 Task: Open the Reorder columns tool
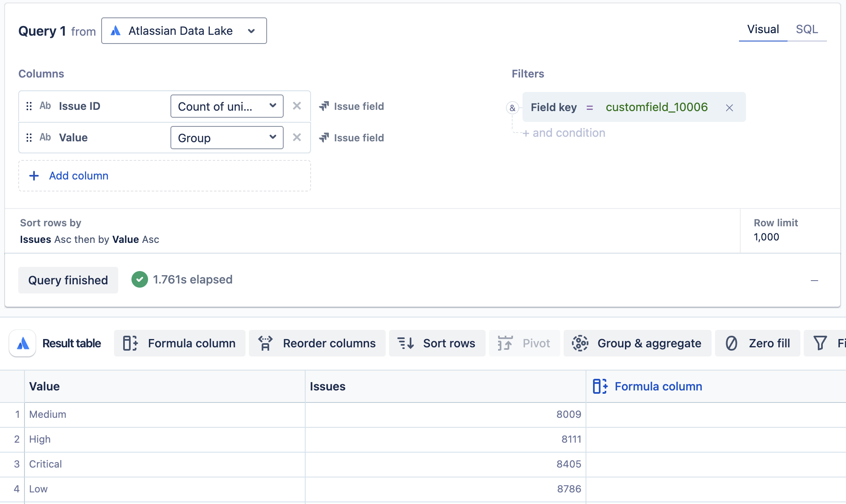317,343
